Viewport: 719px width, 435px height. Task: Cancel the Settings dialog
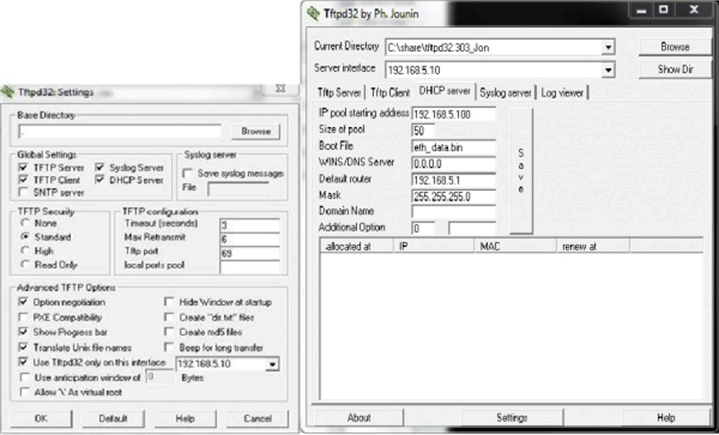tap(258, 418)
